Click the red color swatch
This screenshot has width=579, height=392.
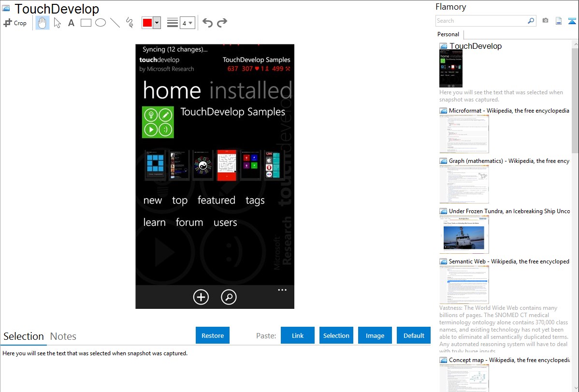[x=147, y=23]
